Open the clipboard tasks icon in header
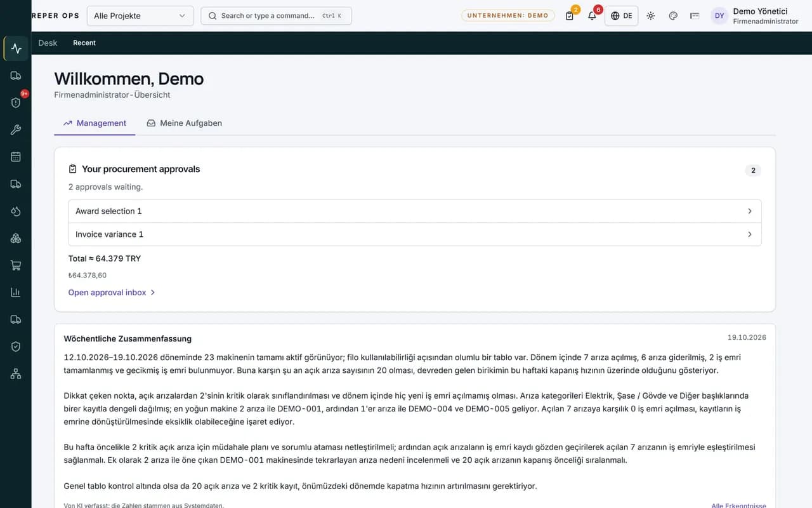Screen dimensions: 812x508 click(570, 16)
